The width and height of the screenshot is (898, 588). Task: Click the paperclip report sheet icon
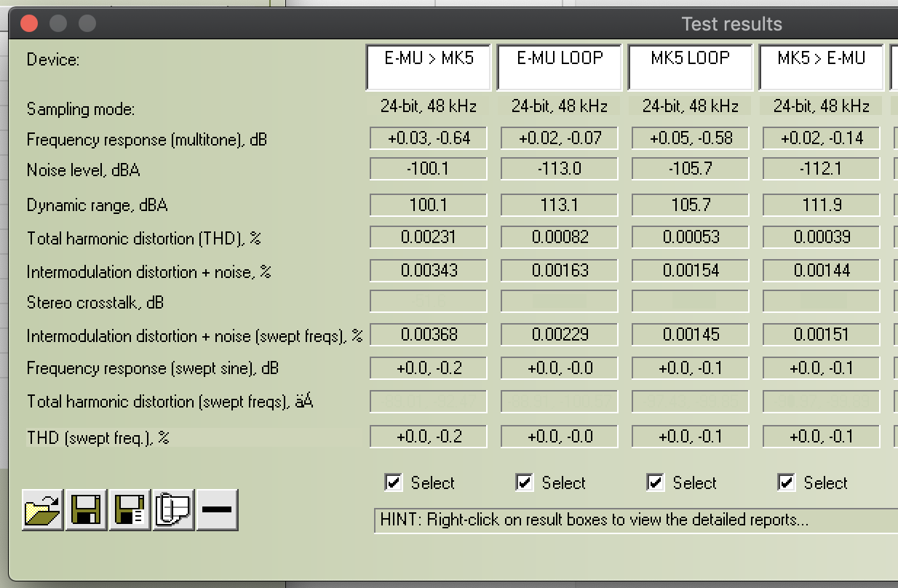pyautogui.click(x=173, y=510)
